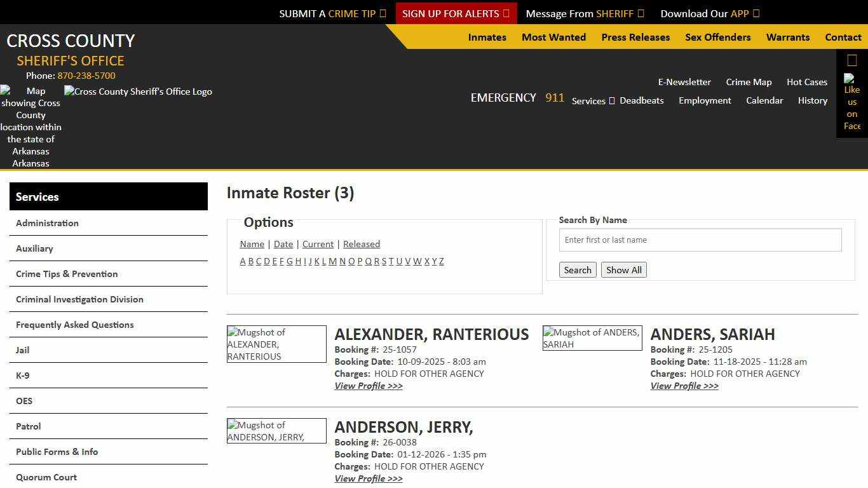Call the phone number 870-238-5700
Screen dimensions: 868x488
pos(86,75)
